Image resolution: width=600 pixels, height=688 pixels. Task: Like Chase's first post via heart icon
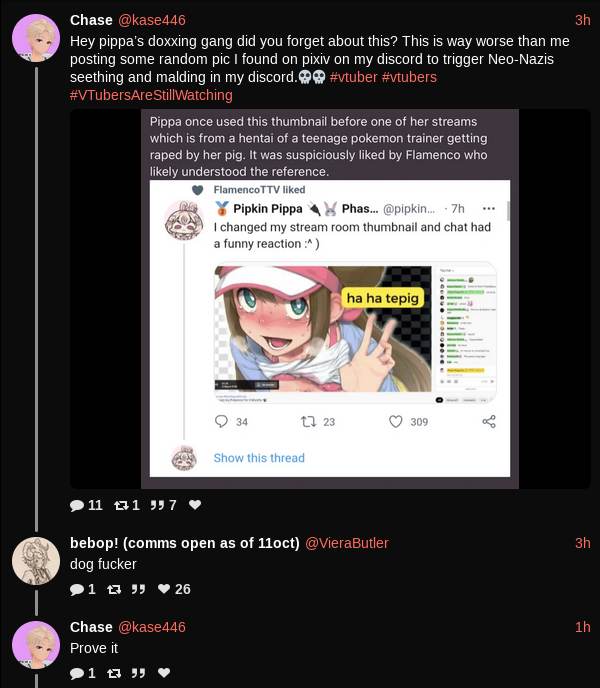[x=195, y=505]
